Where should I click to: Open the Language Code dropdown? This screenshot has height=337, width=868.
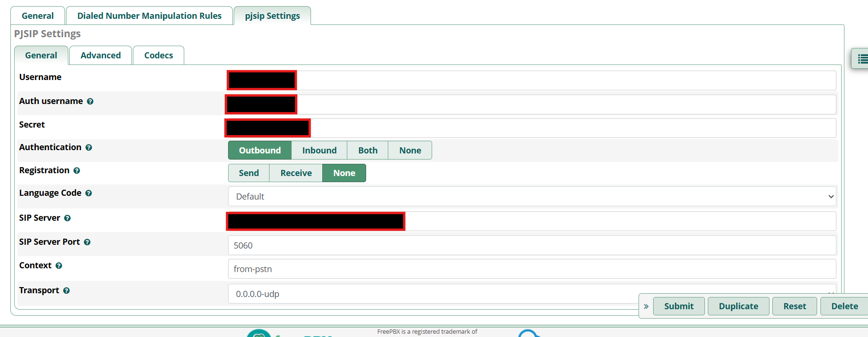tap(532, 196)
